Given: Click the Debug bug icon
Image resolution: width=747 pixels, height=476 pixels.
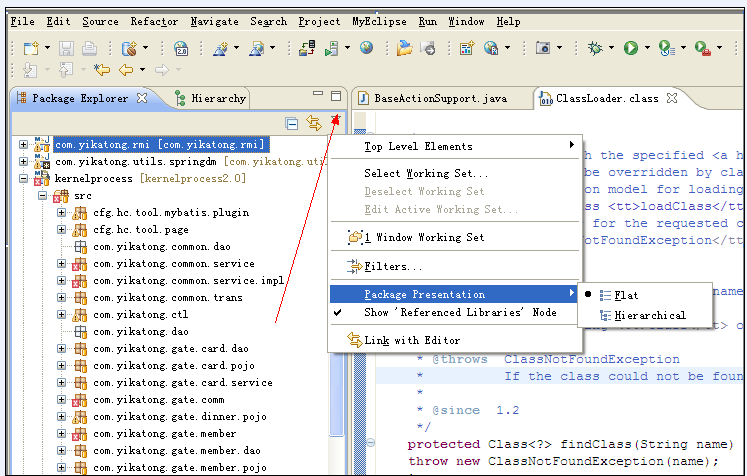Looking at the screenshot, I should 595,47.
